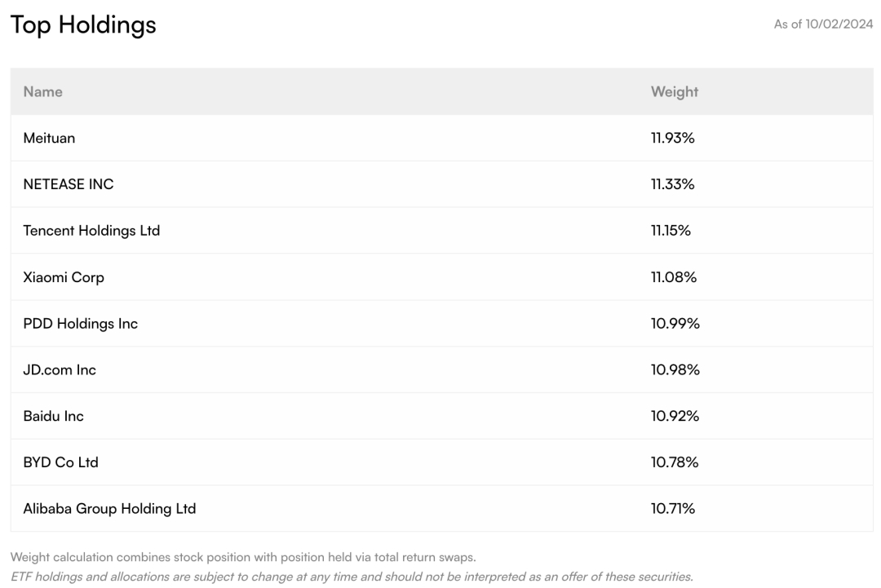Click the Weight column header
Screen dimensions: 881x588
[x=674, y=91]
